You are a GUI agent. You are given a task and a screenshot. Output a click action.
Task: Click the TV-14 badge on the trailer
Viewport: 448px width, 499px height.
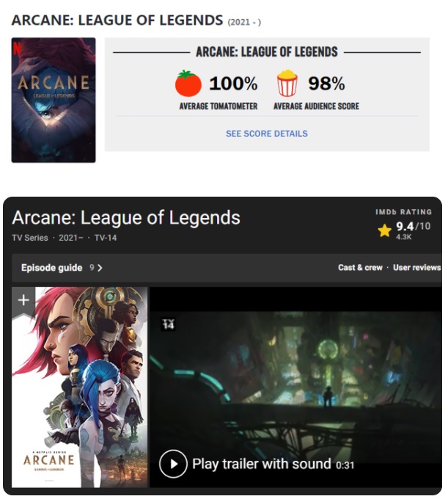click(168, 324)
